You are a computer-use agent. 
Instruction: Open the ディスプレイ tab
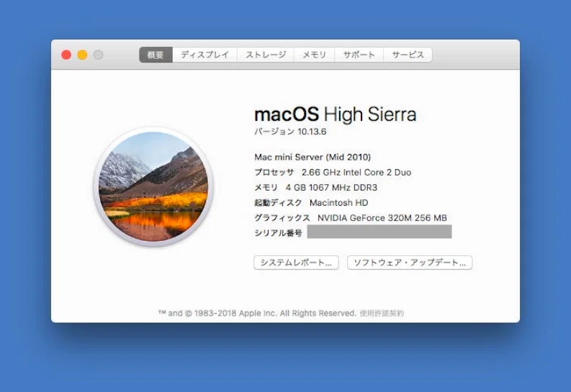pyautogui.click(x=204, y=55)
